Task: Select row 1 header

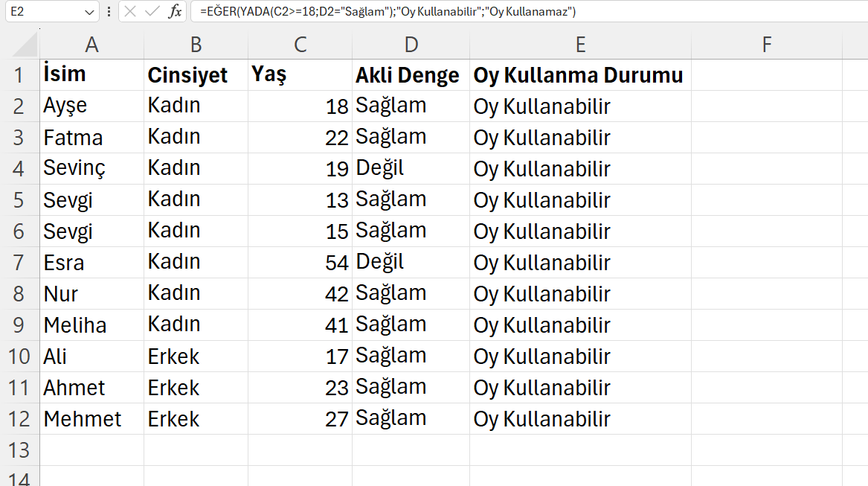Action: (x=19, y=75)
